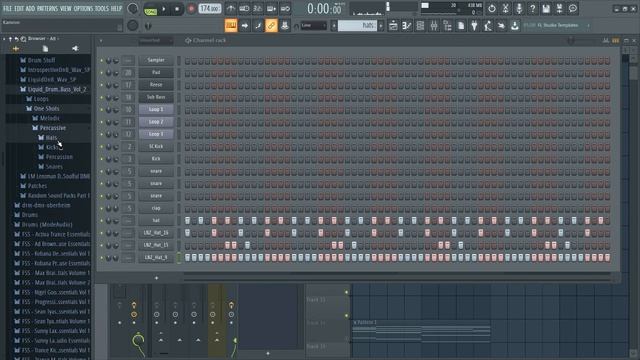640x360 pixels.
Task: Click the undo history round arrow icon
Action: (x=492, y=8)
